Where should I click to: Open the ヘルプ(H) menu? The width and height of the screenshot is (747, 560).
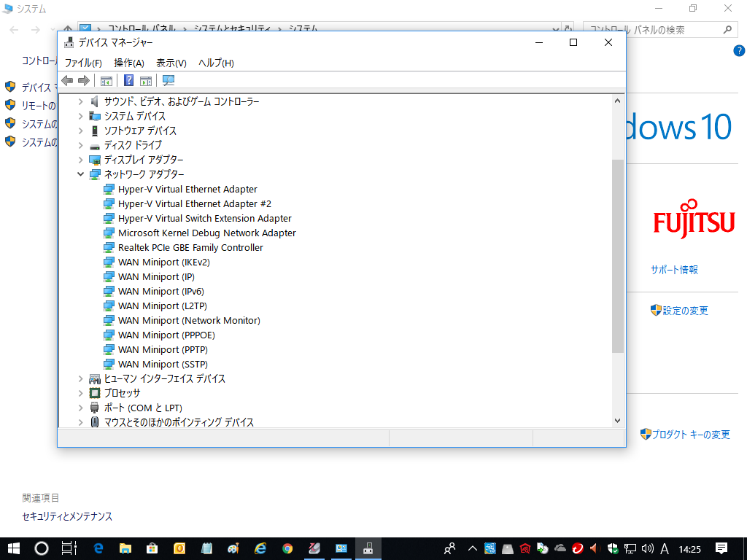[x=216, y=63]
